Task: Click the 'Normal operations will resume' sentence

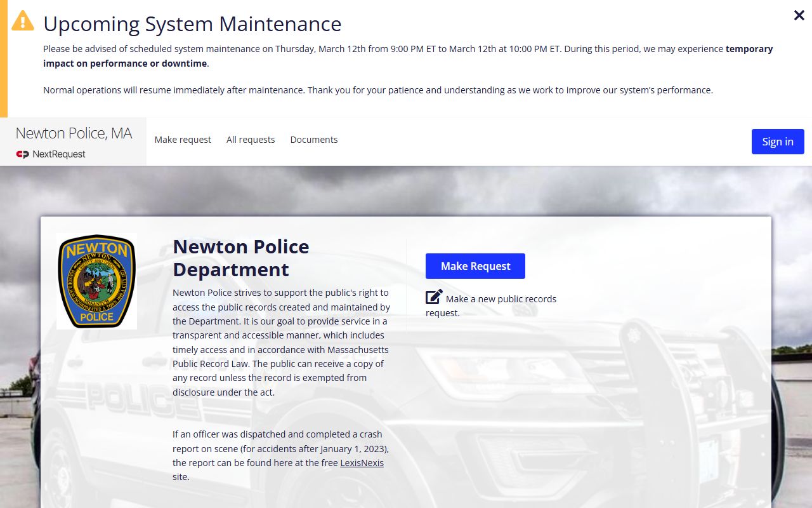Action: click(x=378, y=90)
